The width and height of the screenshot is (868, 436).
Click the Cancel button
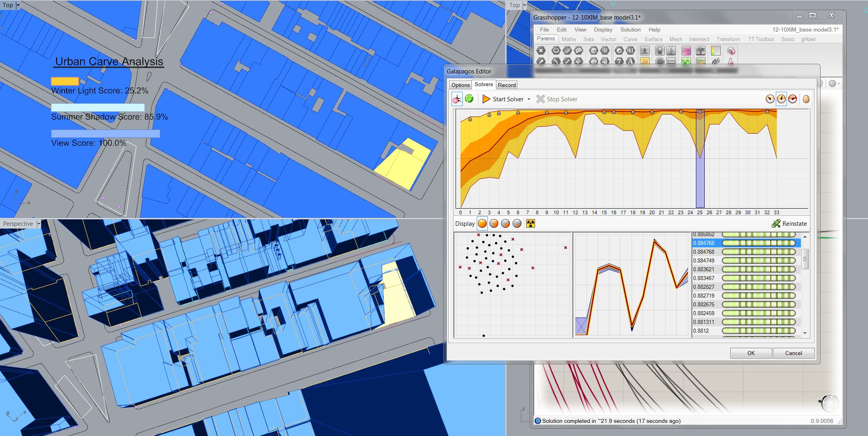pyautogui.click(x=793, y=353)
